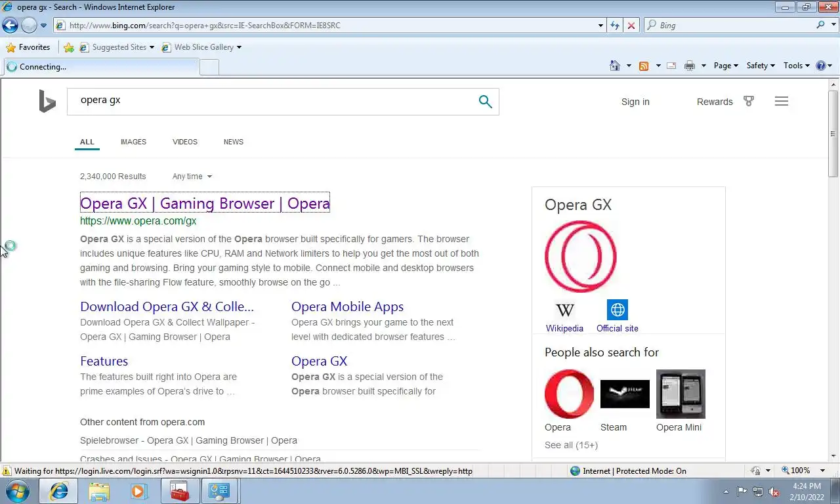
Task: Click the Opera thumbnail in related searches
Action: click(569, 394)
